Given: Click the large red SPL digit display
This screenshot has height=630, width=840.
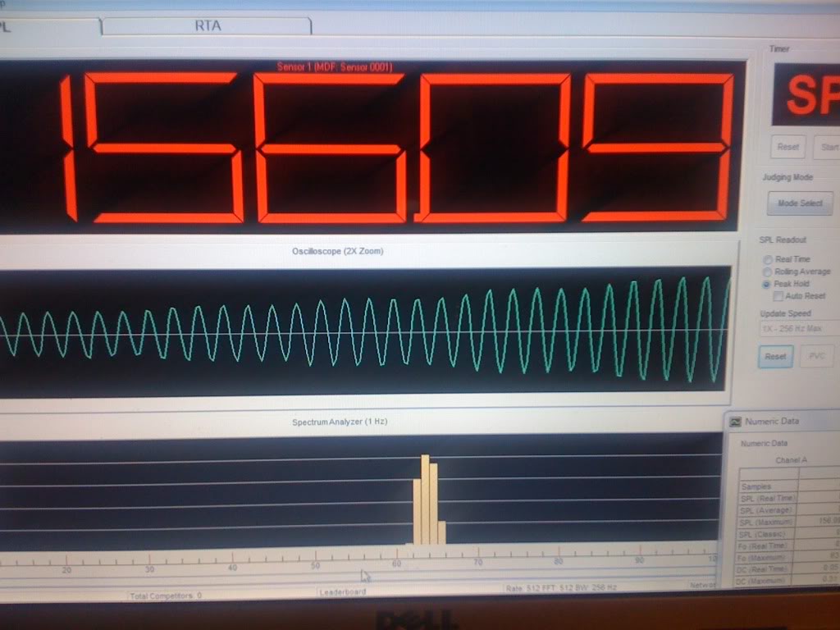Looking at the screenshot, I should [370, 146].
